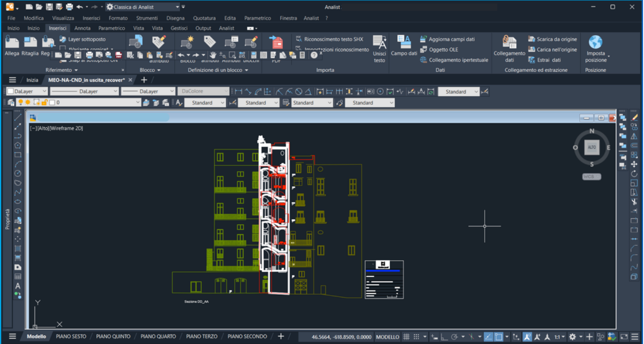644x344 pixels.
Task: Click the PDF export icon in floating toolbar
Action: coord(119,55)
